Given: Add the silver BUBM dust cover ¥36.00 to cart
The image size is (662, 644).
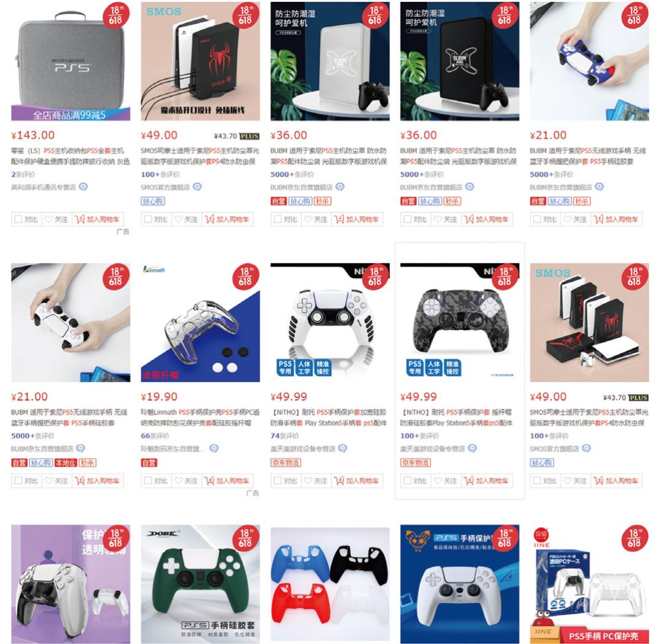Looking at the screenshot, I should pyautogui.click(x=356, y=220).
